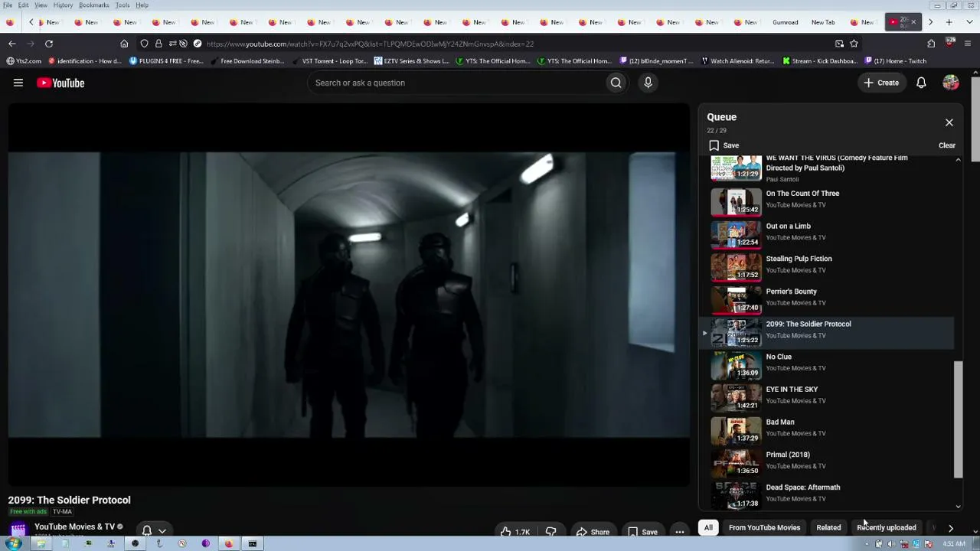Share this video

[x=593, y=532]
